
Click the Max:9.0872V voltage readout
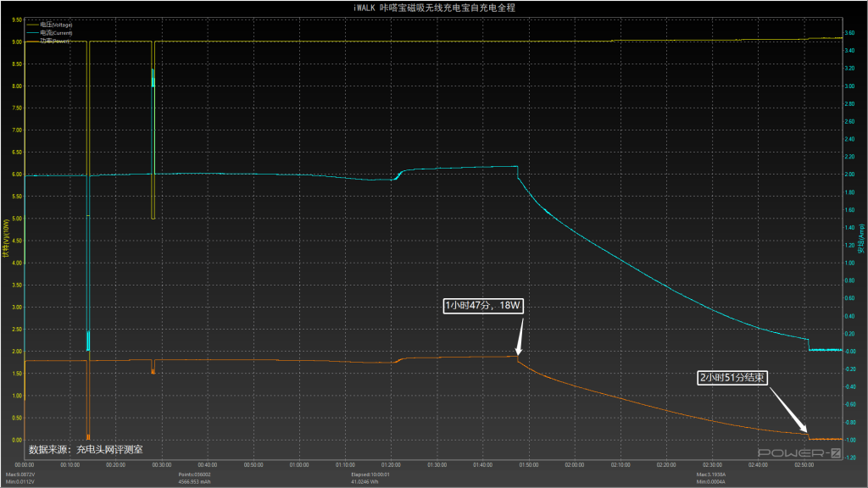[20, 474]
